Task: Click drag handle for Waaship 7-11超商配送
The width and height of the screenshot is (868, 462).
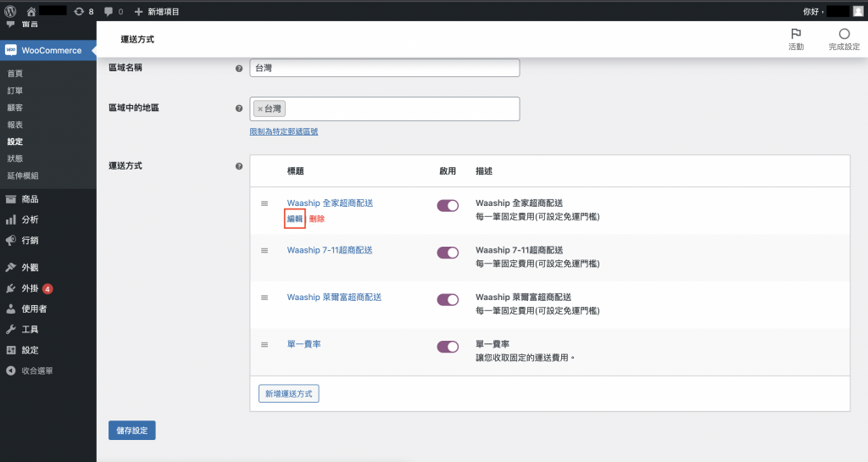Action: [264, 251]
